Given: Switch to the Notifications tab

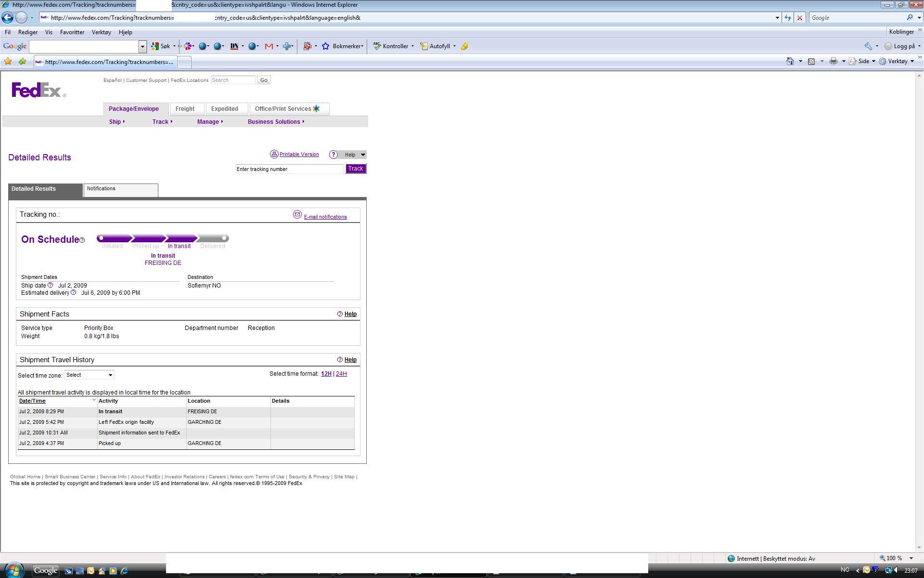Looking at the screenshot, I should pos(121,190).
